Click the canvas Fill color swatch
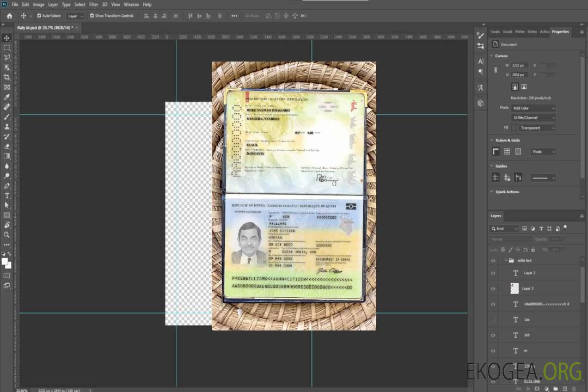The height and width of the screenshot is (392, 588). (x=514, y=128)
